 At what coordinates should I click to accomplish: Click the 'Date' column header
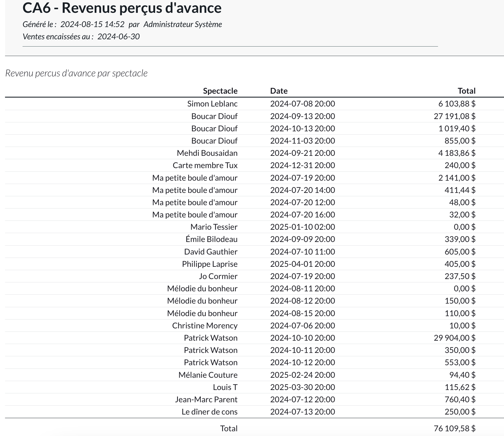[279, 91]
